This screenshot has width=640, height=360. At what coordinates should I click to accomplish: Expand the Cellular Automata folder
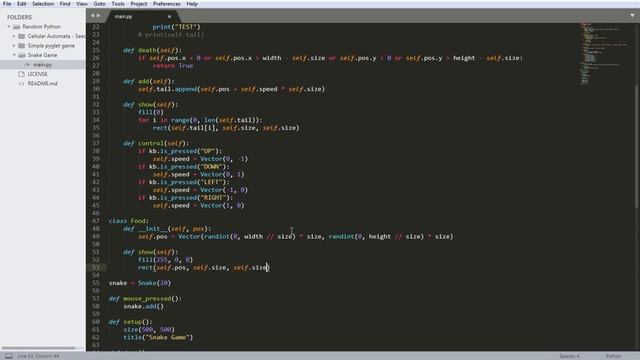click(x=14, y=36)
